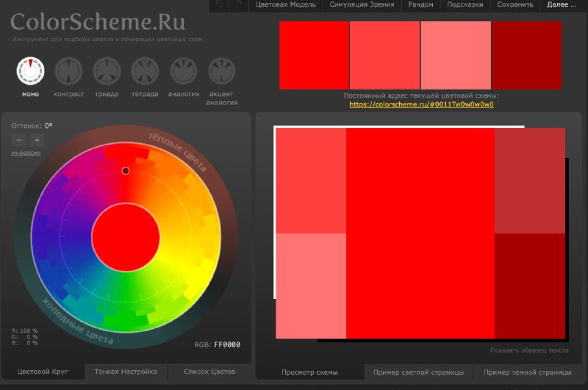Select the моно scheme icon
This screenshot has height=390, width=588.
point(30,71)
